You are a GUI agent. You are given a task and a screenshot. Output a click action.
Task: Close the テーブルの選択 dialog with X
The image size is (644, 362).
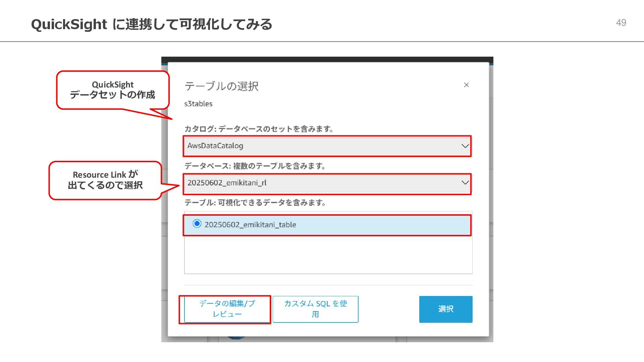coord(466,85)
